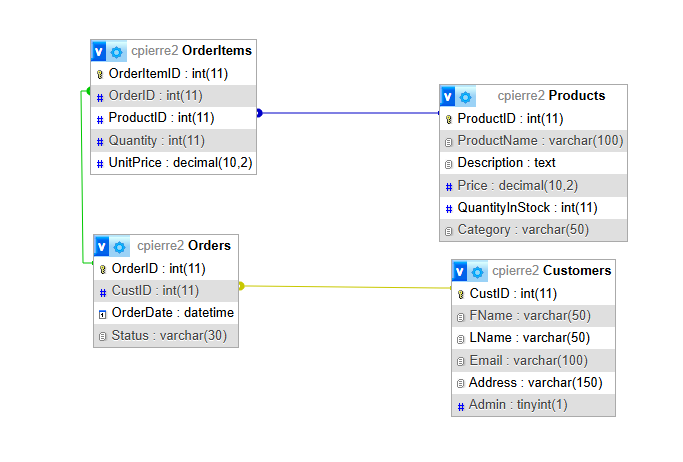Screen dimensions: 683x462
Task: Click the text-type icon beside Email
Action: pos(461,361)
